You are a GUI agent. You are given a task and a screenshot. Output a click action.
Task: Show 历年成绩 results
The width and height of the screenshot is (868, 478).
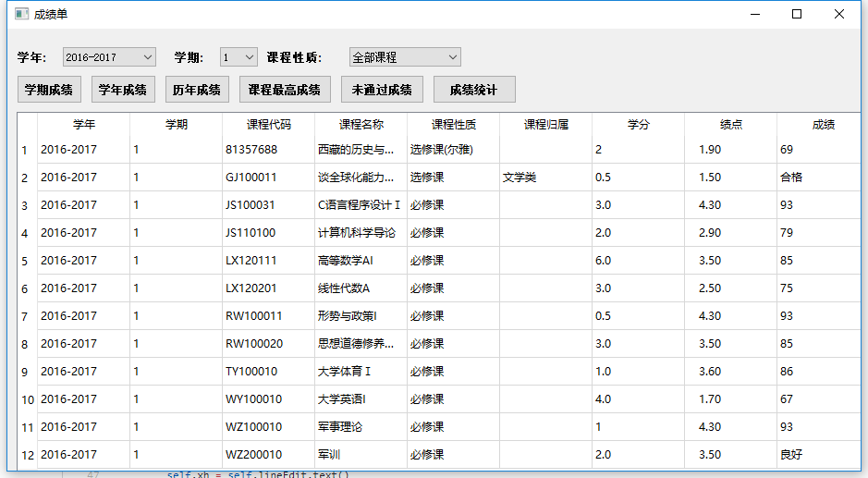pyautogui.click(x=197, y=90)
